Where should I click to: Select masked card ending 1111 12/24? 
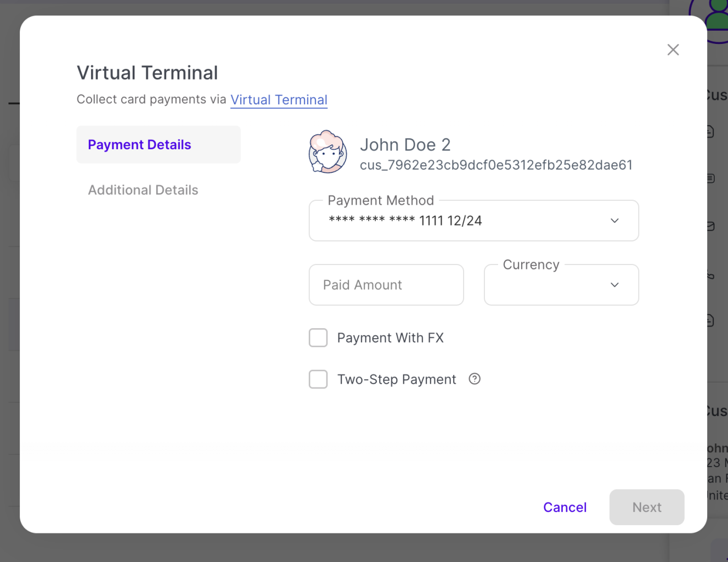pyautogui.click(x=405, y=221)
